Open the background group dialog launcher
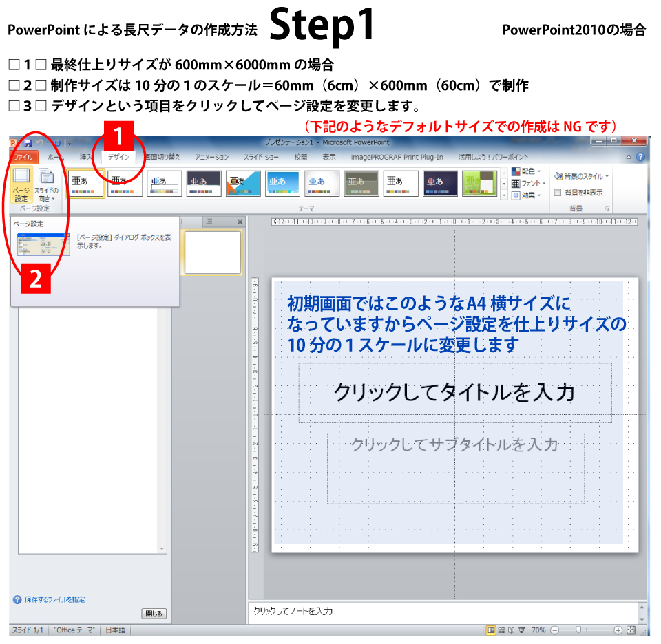661x644 pixels. coord(607,208)
